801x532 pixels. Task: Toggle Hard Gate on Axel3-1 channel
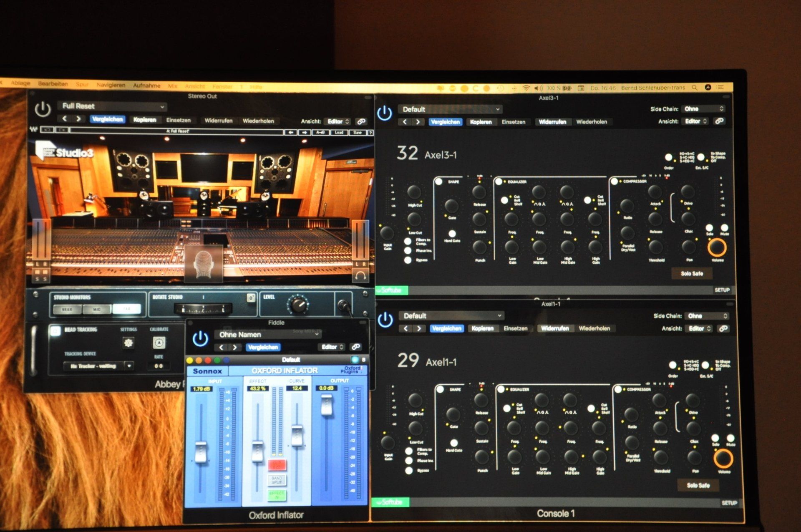[452, 234]
